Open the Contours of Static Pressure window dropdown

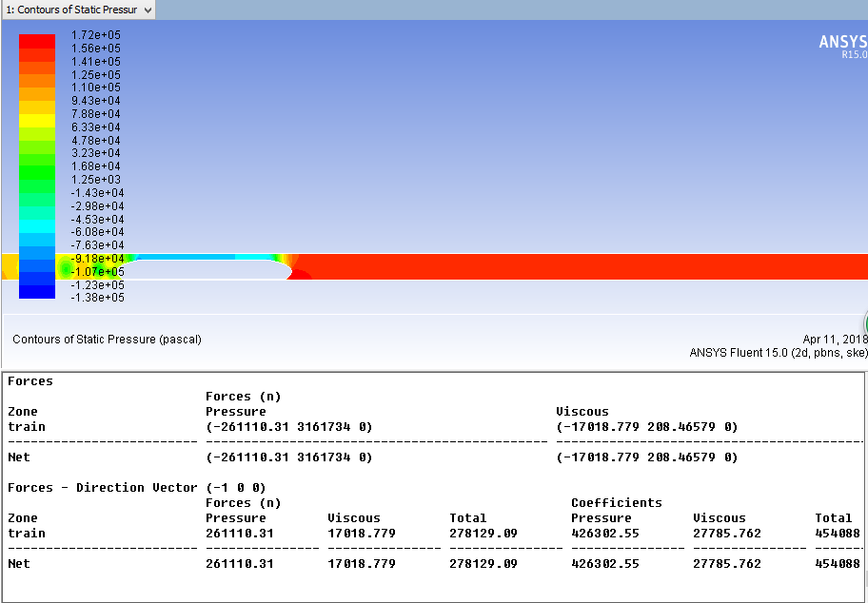pyautogui.click(x=148, y=10)
